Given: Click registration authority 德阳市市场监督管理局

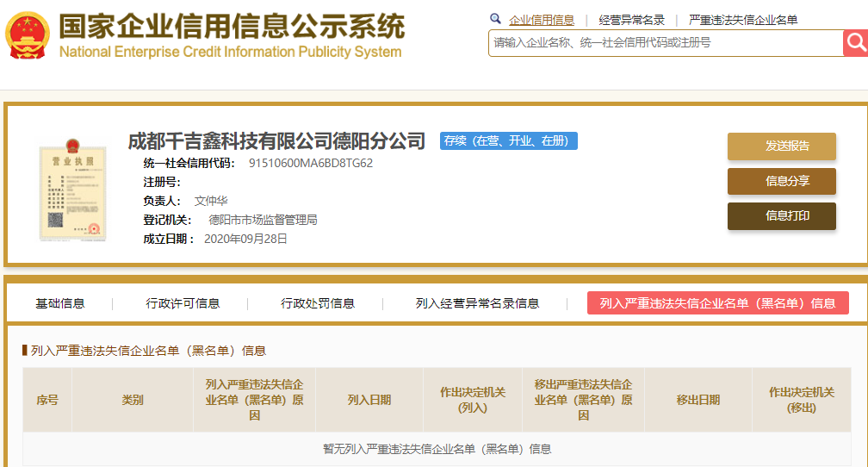Looking at the screenshot, I should click(x=263, y=220).
